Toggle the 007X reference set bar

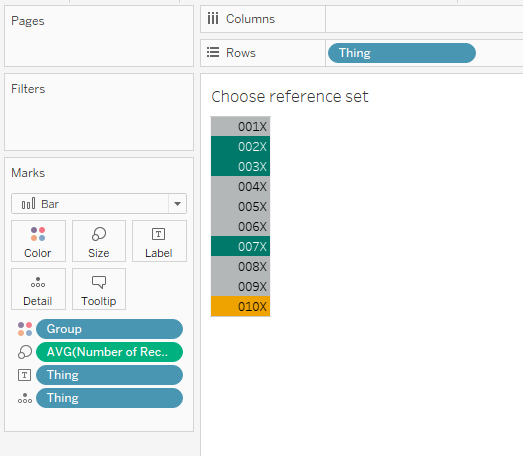240,246
